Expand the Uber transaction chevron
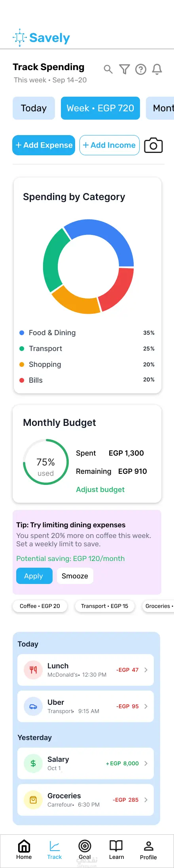 pos(146,706)
